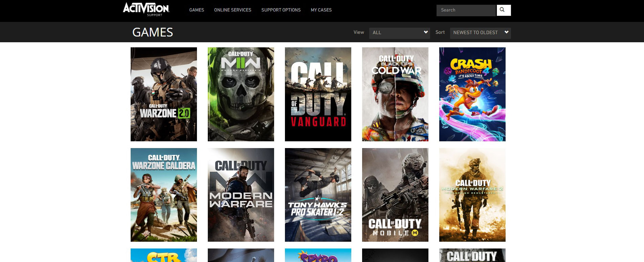This screenshot has height=262, width=644.
Task: Open the Online Services menu
Action: 233,10
